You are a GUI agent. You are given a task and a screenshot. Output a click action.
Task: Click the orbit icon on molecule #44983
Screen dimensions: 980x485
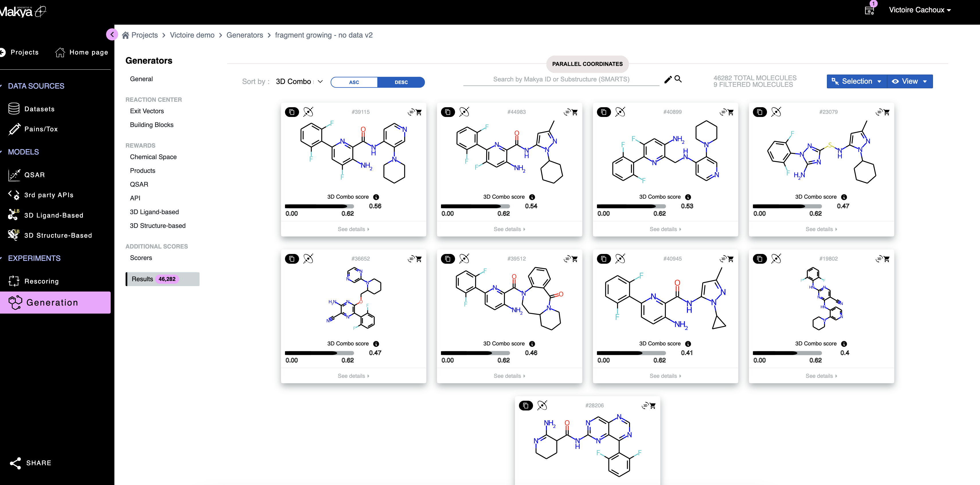click(x=464, y=112)
